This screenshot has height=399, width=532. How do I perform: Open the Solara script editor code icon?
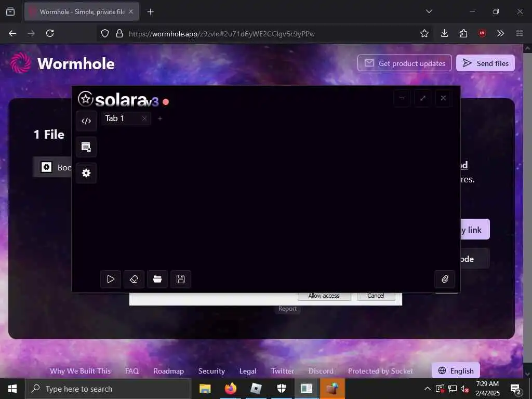86,121
